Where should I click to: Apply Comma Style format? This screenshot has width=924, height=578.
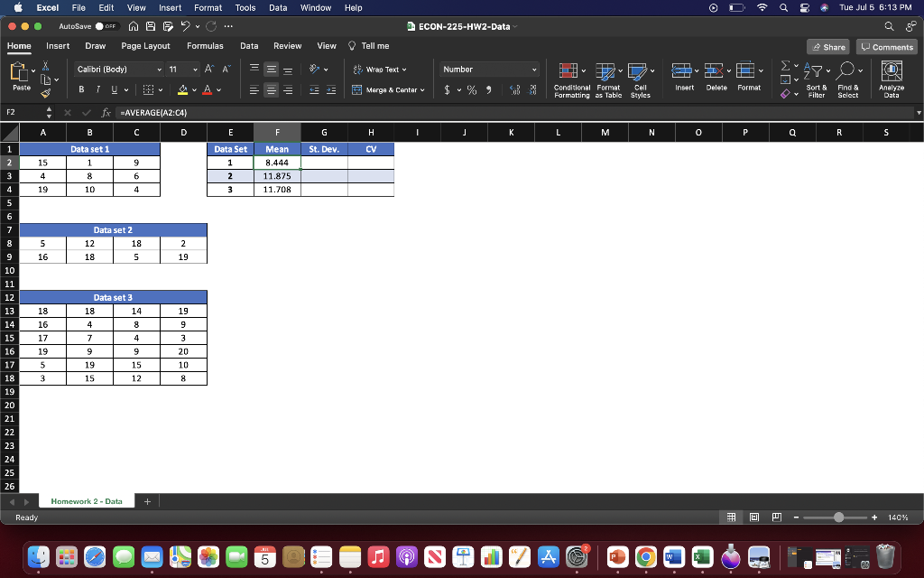pos(488,89)
